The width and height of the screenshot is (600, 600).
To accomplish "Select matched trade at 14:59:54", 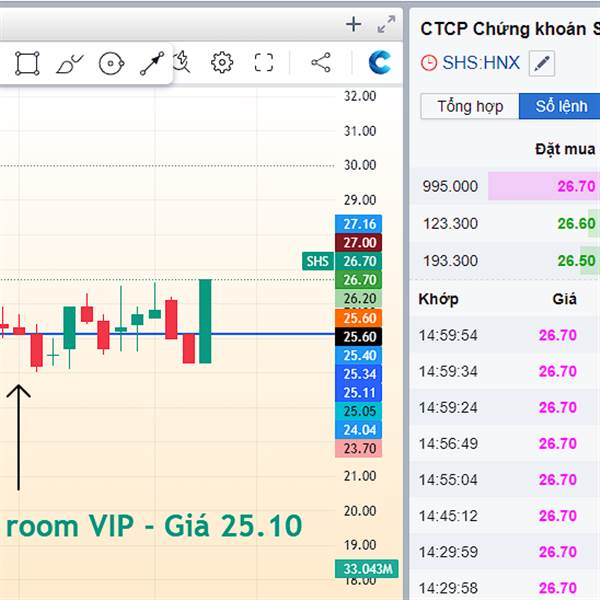I will (505, 335).
